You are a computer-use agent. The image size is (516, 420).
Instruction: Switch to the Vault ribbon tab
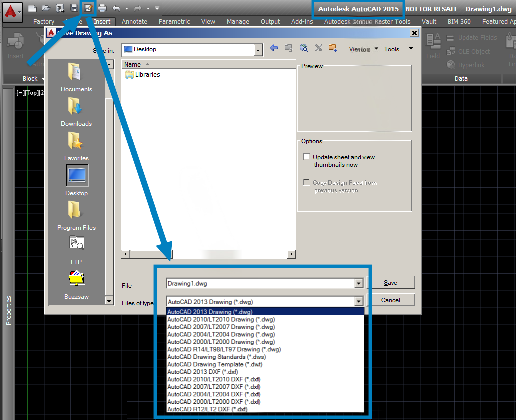429,22
